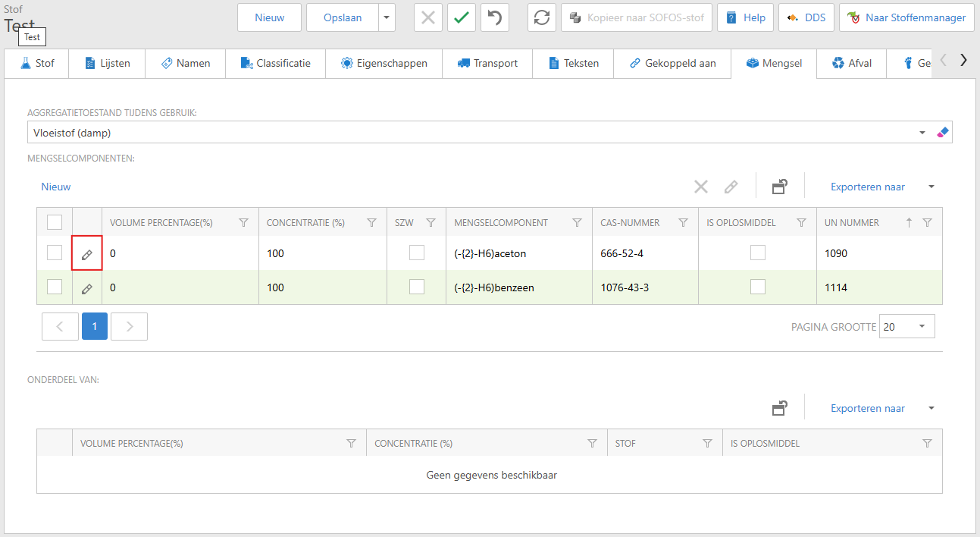Click the refresh icon in top toolbar
Viewport: 980px width, 537px height.
[x=541, y=17]
